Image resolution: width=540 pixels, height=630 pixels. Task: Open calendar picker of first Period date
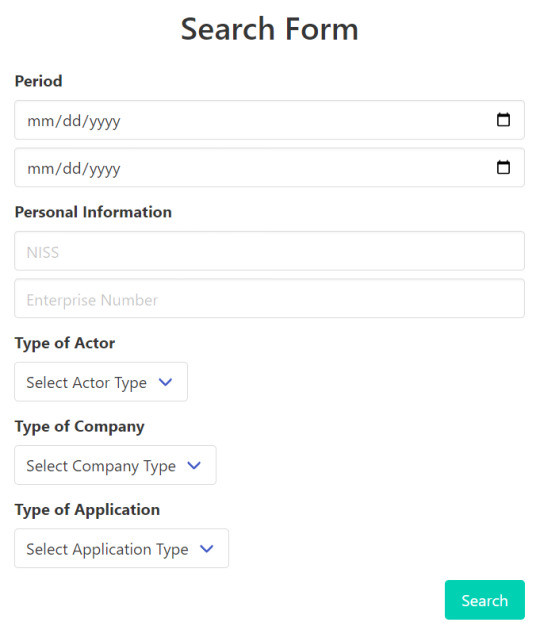click(x=503, y=120)
